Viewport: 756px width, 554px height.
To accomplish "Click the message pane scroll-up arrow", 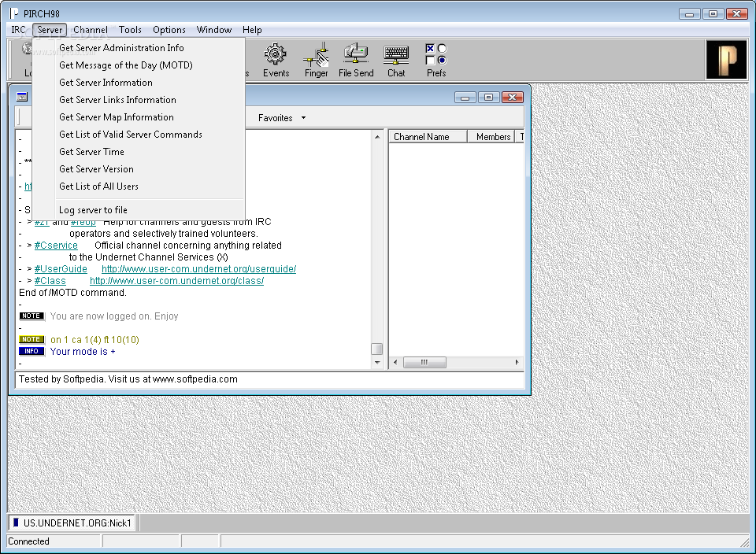I will (377, 137).
